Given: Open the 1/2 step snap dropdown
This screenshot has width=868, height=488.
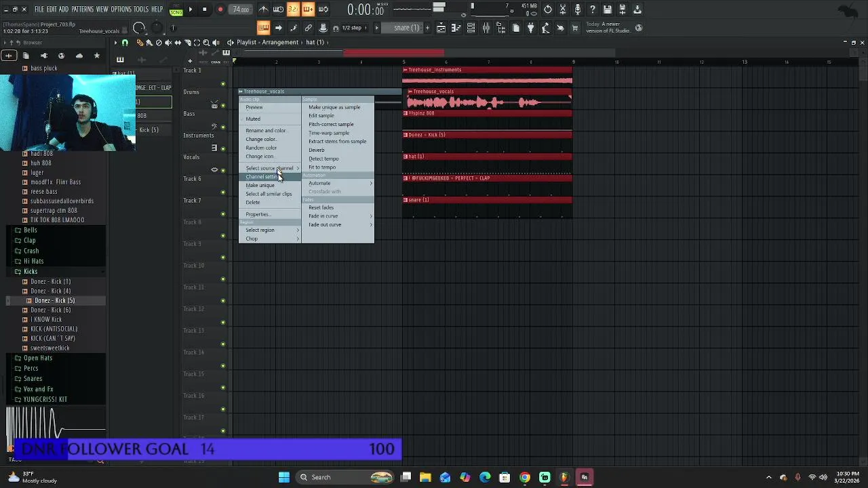Looking at the screenshot, I should coord(356,28).
